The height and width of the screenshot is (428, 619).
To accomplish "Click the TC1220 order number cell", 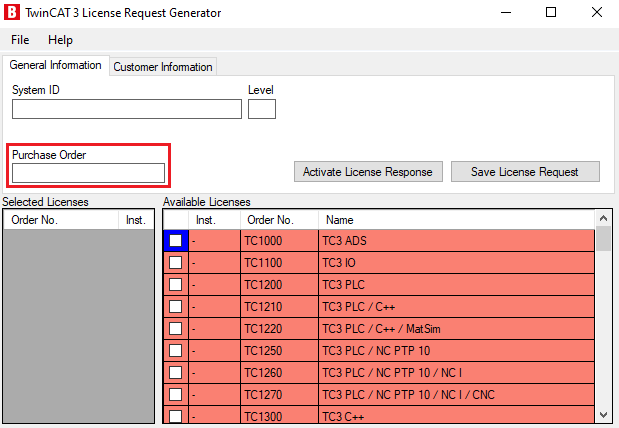I will point(279,329).
